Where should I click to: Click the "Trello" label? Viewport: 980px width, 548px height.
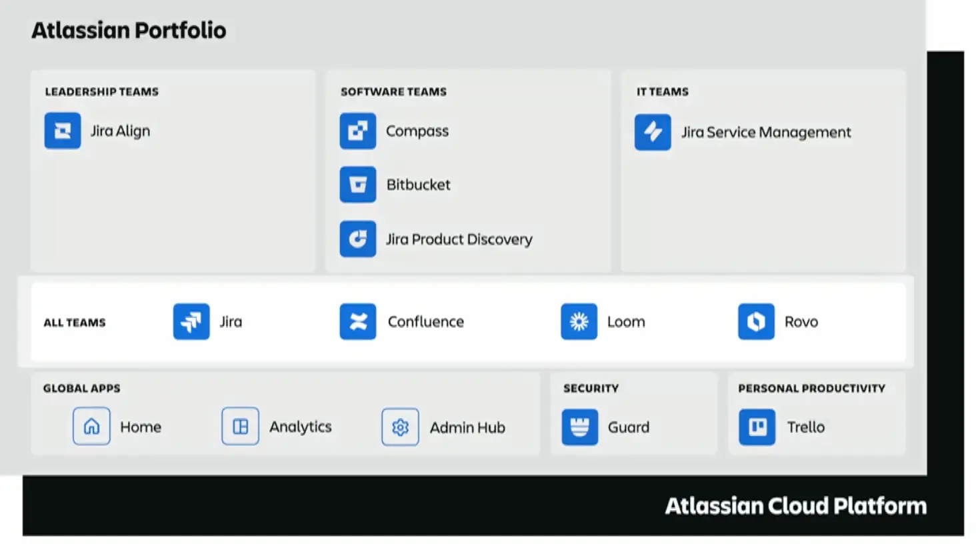tap(806, 427)
